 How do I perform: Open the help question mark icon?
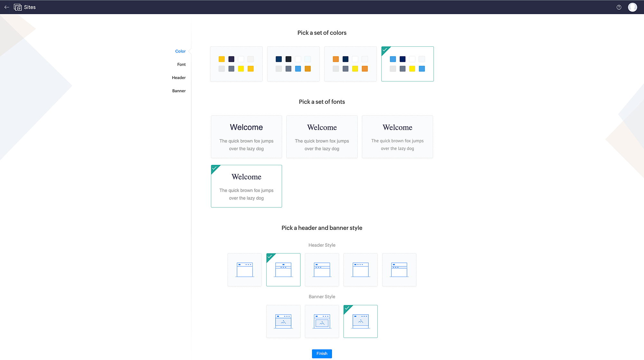point(619,7)
